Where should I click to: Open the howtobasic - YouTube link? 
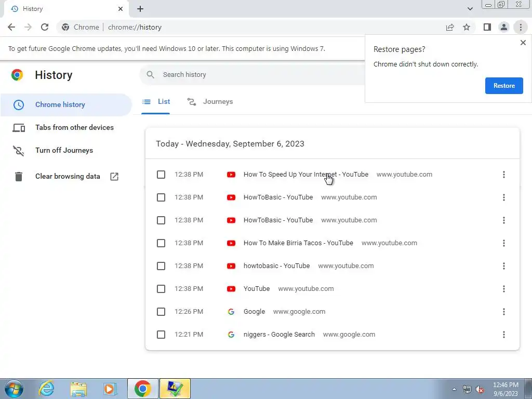(x=276, y=266)
